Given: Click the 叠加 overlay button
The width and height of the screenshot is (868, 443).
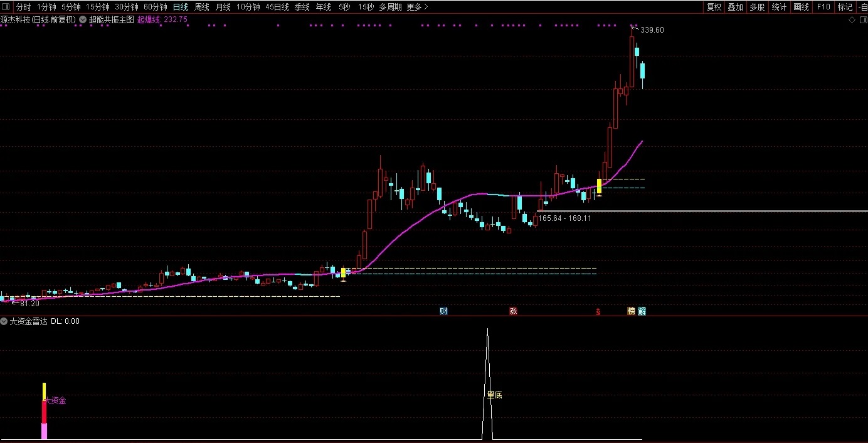Looking at the screenshot, I should pos(735,7).
